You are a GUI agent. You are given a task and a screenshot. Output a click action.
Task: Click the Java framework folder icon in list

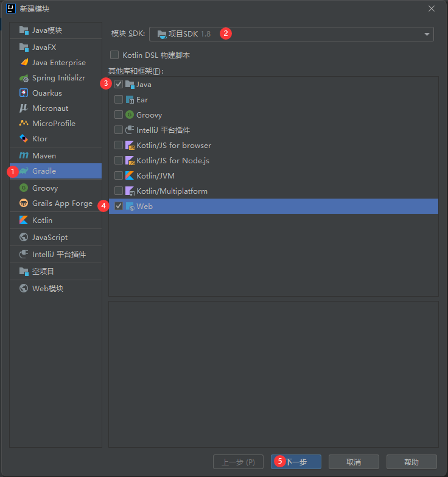[130, 85]
